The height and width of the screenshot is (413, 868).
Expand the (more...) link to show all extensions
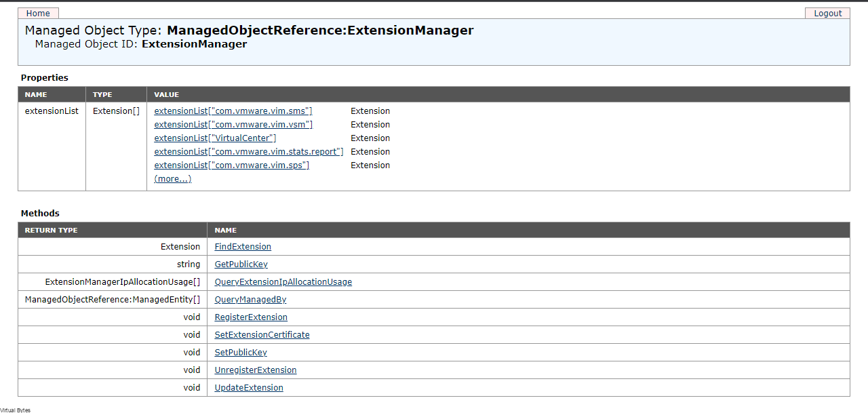[x=172, y=178]
